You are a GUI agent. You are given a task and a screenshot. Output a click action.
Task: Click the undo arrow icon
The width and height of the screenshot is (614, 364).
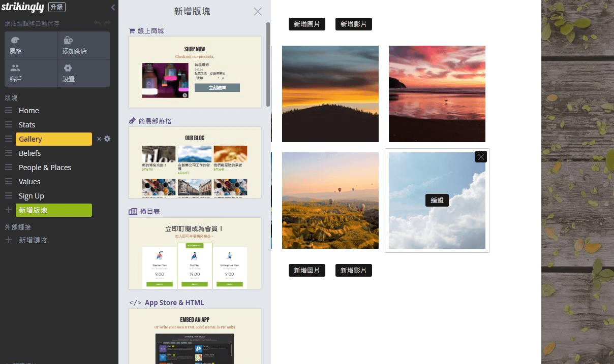click(98, 23)
